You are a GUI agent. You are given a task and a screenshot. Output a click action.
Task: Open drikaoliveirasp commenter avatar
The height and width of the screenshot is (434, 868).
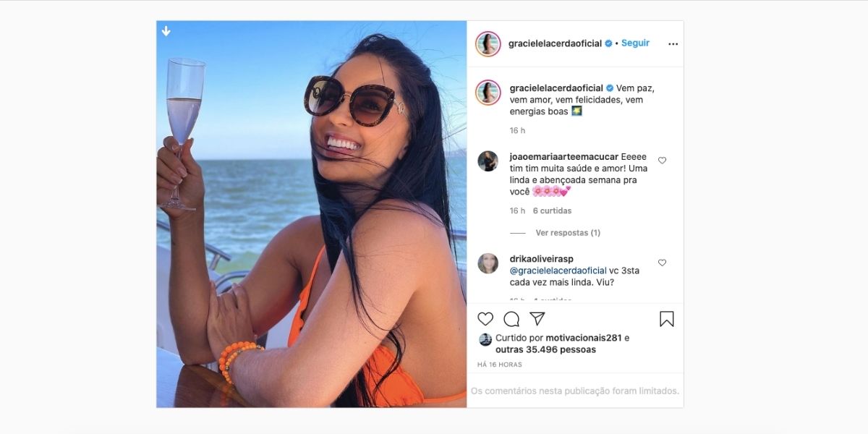tap(488, 263)
